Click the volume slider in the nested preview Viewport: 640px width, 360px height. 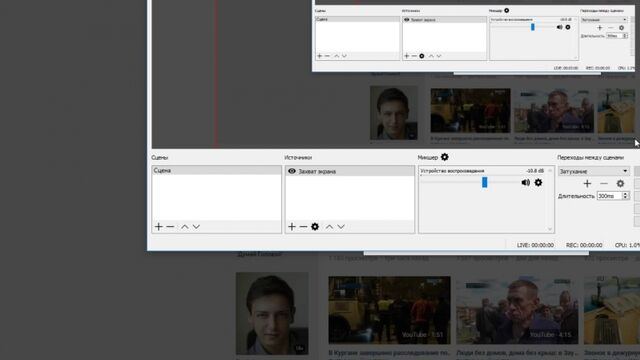coord(532,27)
